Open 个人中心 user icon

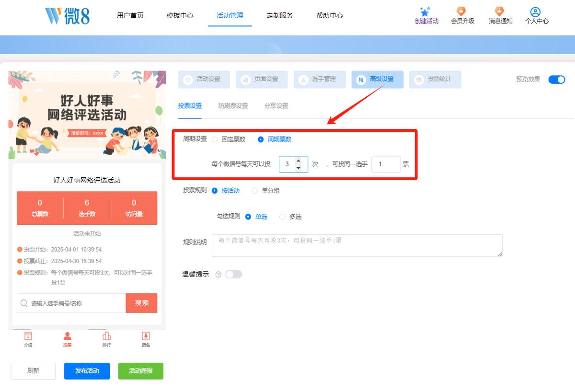536,12
